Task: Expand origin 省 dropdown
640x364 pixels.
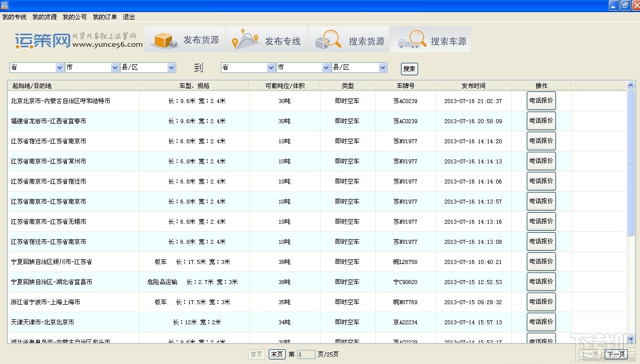Action: click(60, 67)
